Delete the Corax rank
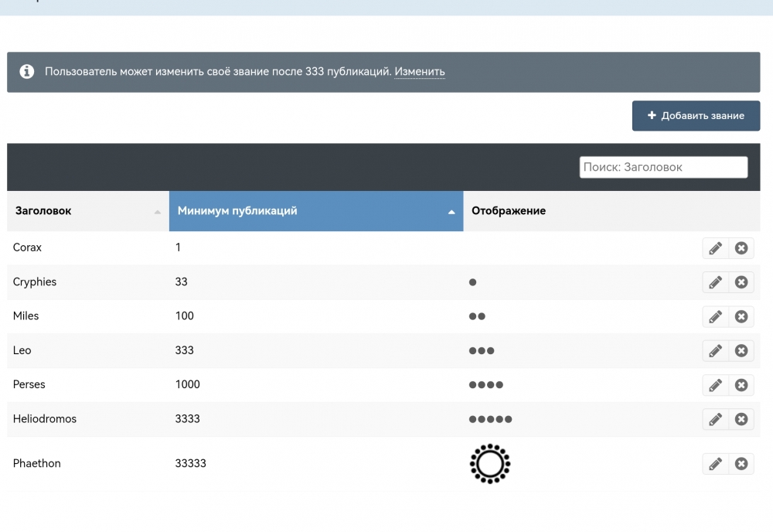This screenshot has height=532, width=773. pyautogui.click(x=741, y=248)
